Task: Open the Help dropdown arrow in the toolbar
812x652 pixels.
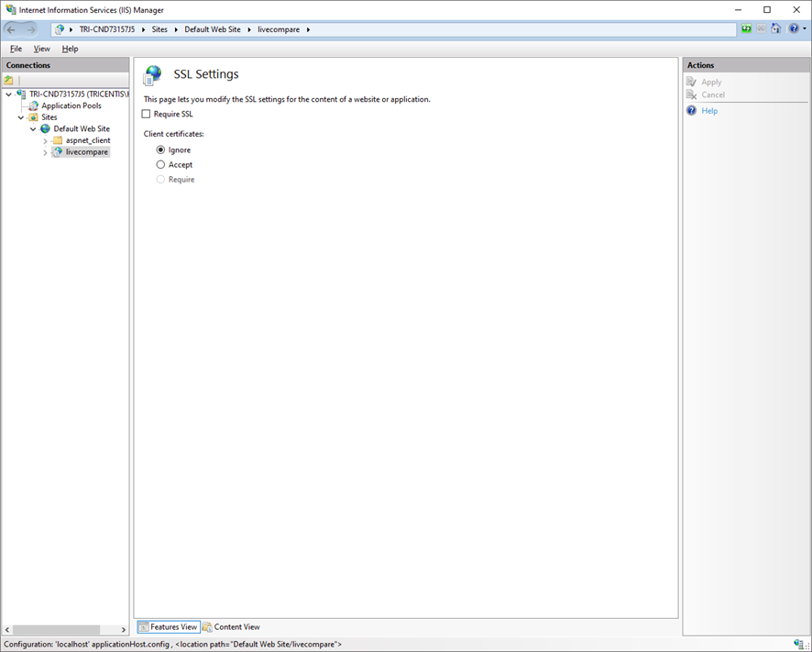Action: point(804,28)
